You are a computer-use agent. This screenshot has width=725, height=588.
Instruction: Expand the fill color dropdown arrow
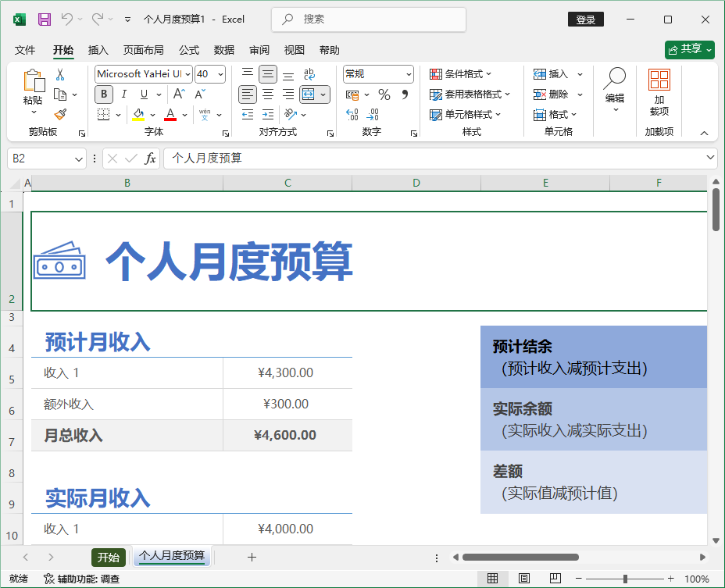coord(152,114)
